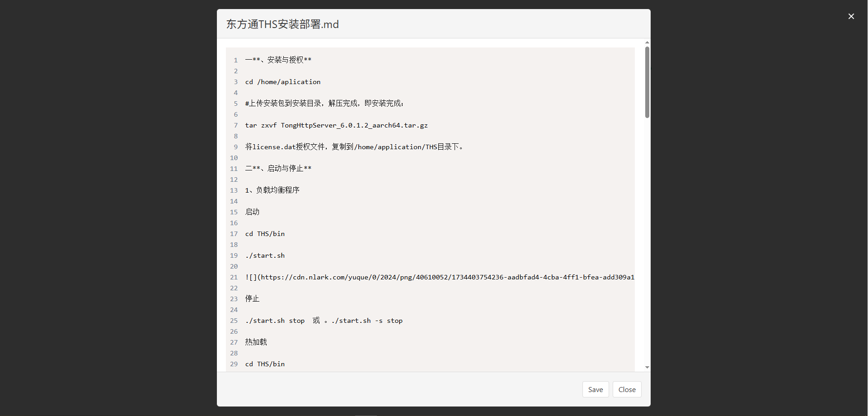Click the vertical scrollbar thumb
Image resolution: width=868 pixels, height=416 pixels.
point(647,82)
